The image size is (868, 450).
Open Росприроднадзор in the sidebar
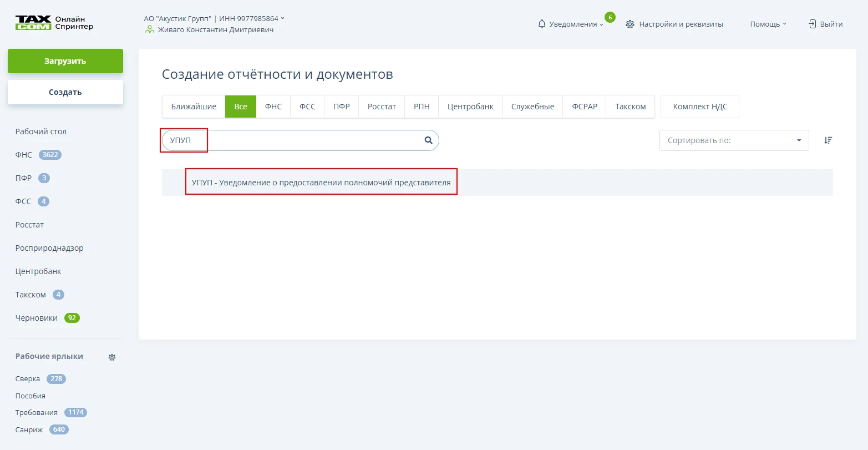[49, 248]
